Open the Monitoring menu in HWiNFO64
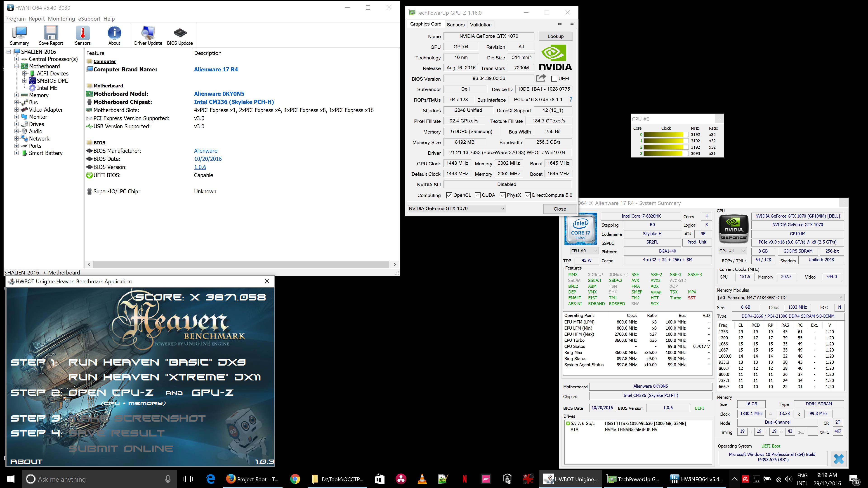 click(61, 19)
